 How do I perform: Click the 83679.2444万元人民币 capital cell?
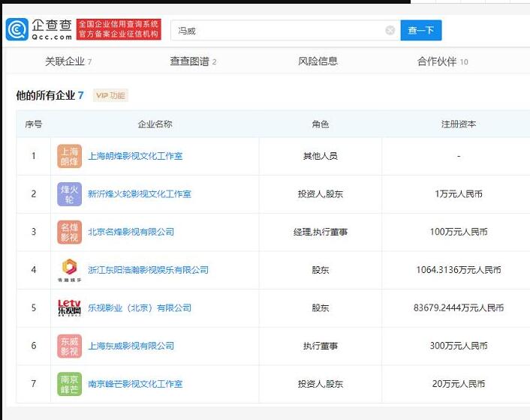tap(459, 308)
